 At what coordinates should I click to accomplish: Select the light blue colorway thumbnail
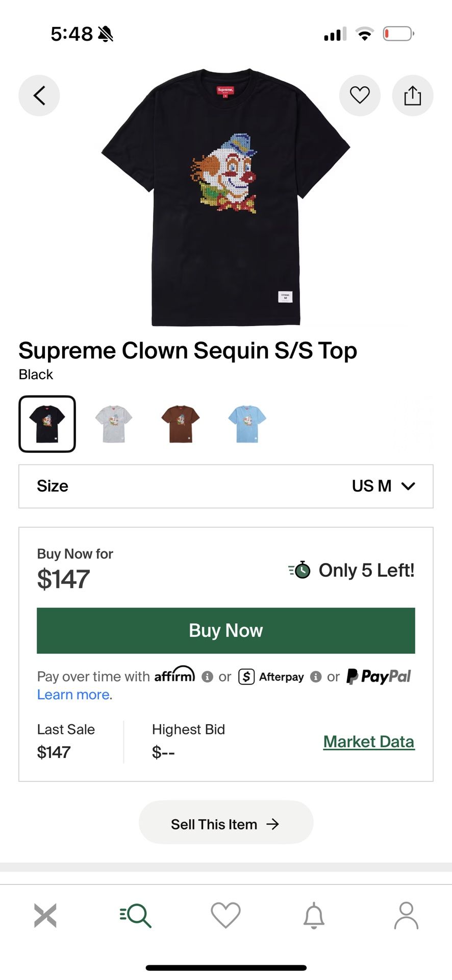tap(247, 424)
